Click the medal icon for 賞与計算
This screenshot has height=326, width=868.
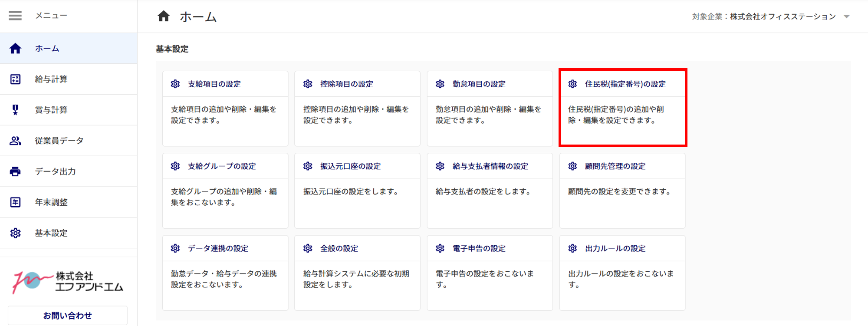[x=15, y=110]
